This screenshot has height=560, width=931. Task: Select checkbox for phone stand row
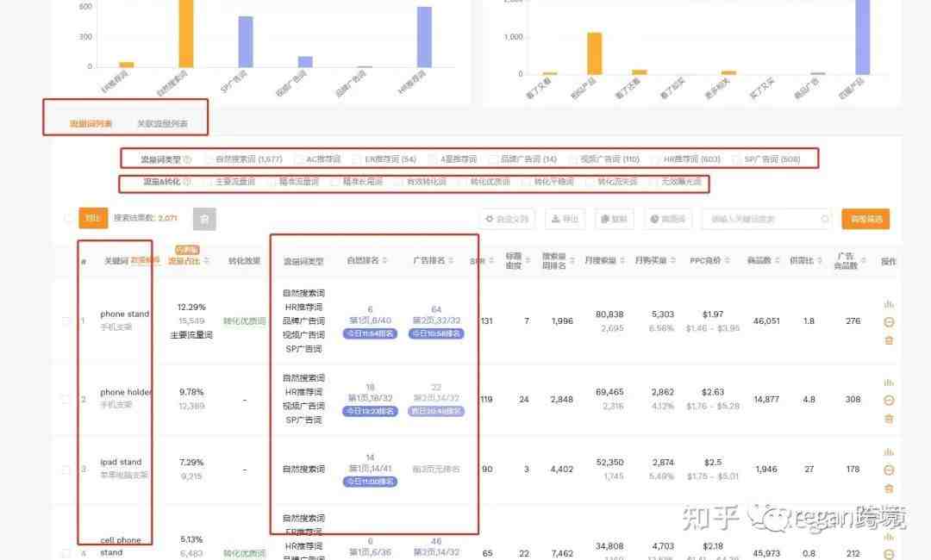(66, 321)
